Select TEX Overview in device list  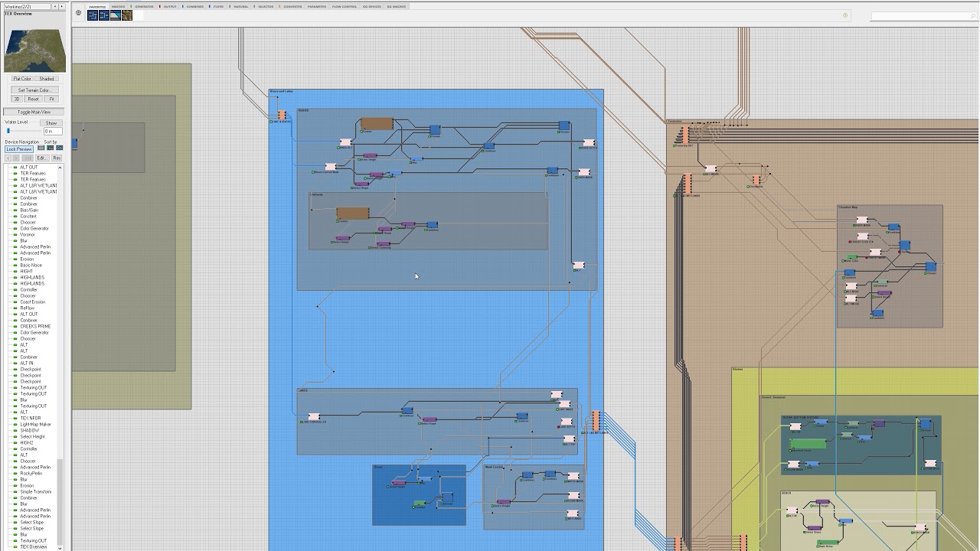point(33,547)
